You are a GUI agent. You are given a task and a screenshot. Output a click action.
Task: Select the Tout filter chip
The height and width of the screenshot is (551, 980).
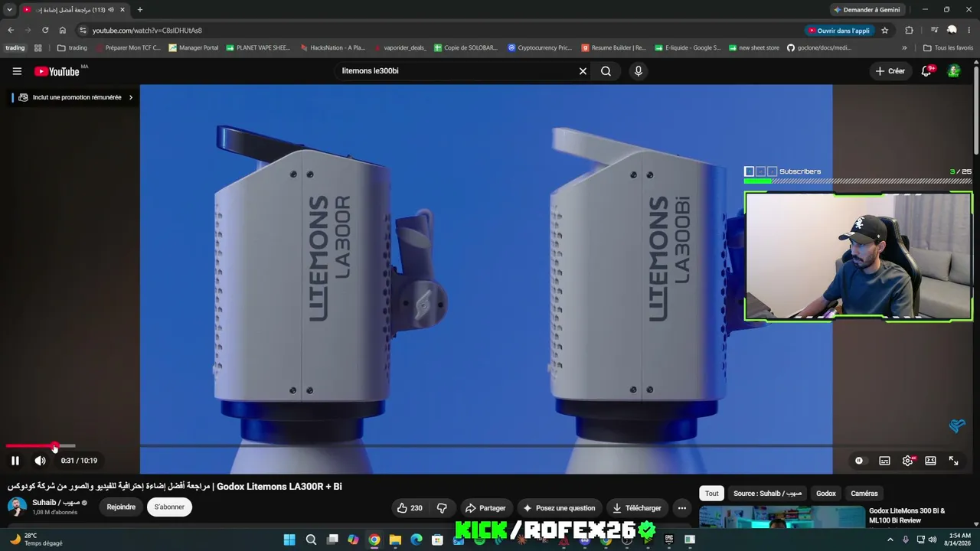[712, 494]
